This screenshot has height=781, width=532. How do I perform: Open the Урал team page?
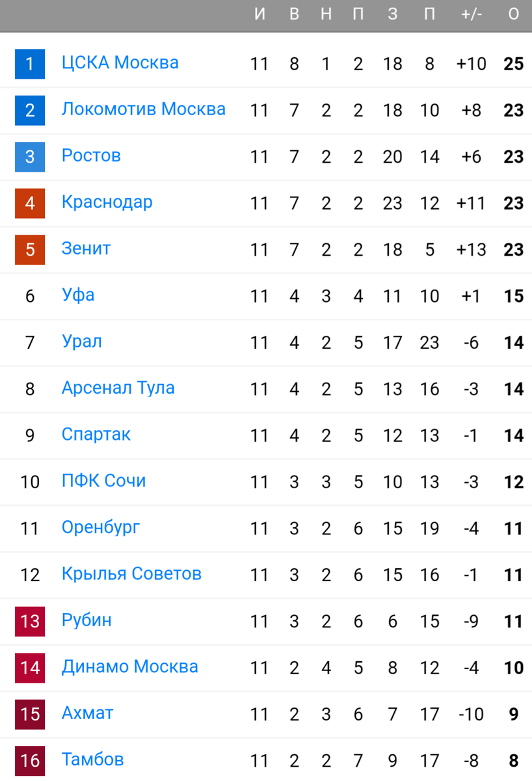[81, 342]
